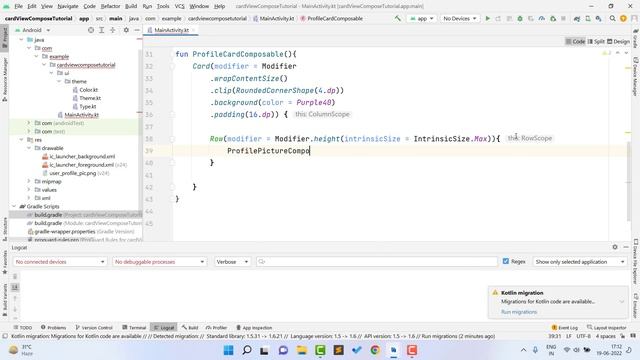Open the Refactor menu

pos(110,6)
